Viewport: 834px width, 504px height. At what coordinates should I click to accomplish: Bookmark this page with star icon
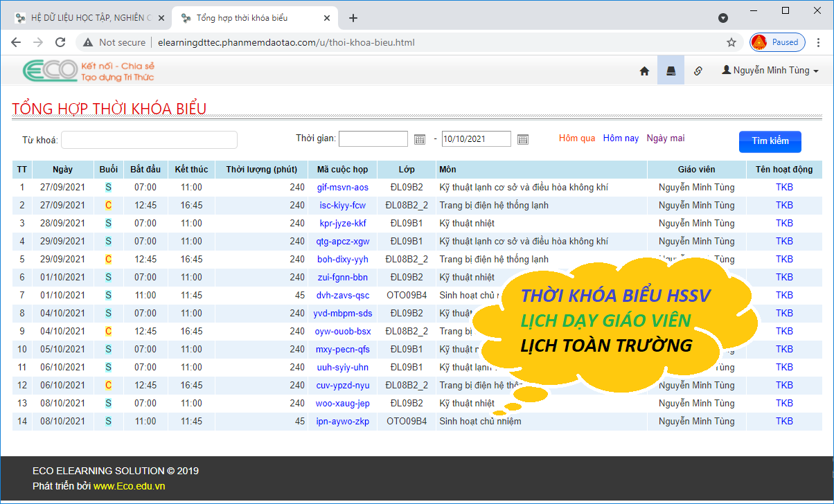tap(731, 42)
